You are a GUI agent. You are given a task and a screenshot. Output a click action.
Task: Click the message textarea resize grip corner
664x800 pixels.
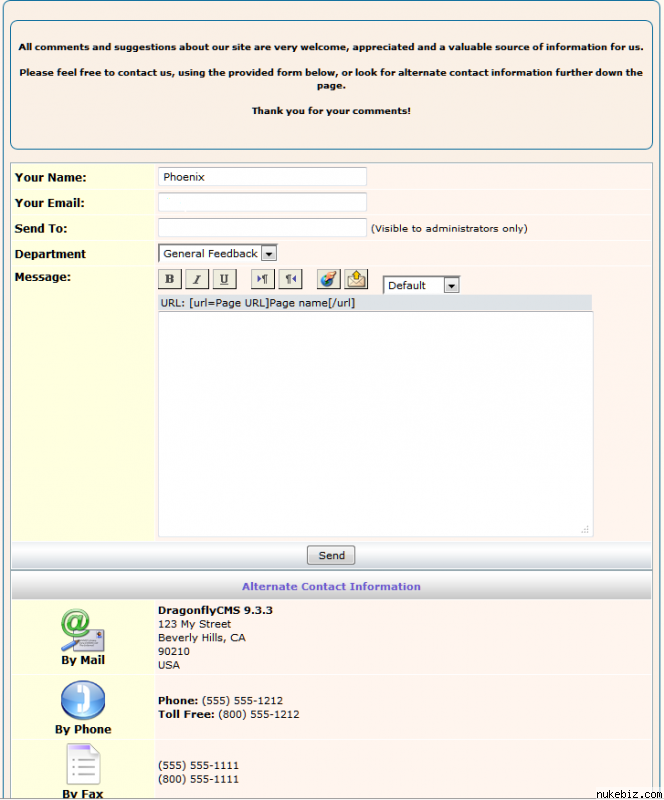tap(585, 530)
